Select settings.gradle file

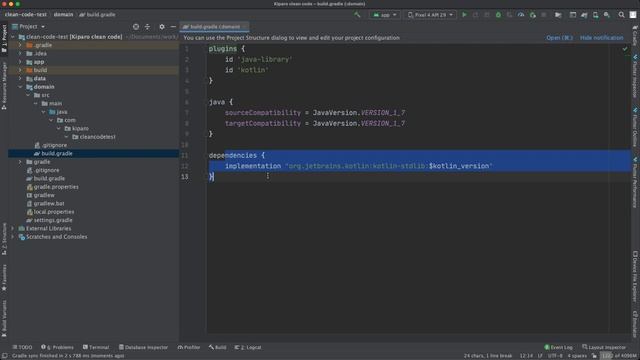[x=49, y=220]
